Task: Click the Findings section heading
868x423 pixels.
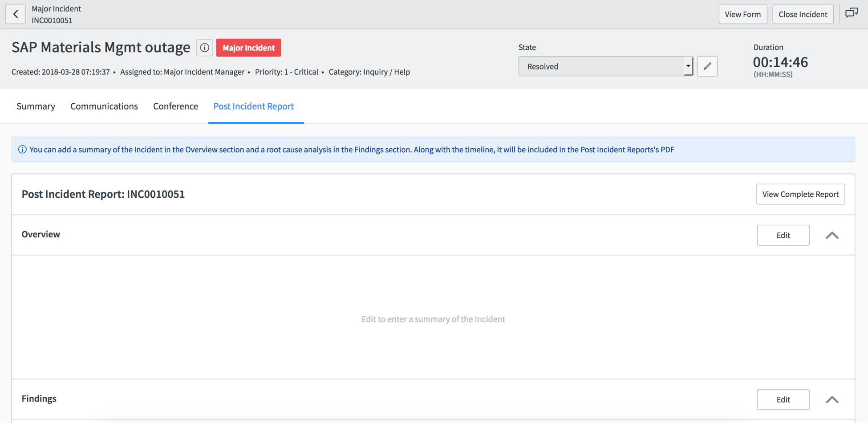Action: coord(39,399)
